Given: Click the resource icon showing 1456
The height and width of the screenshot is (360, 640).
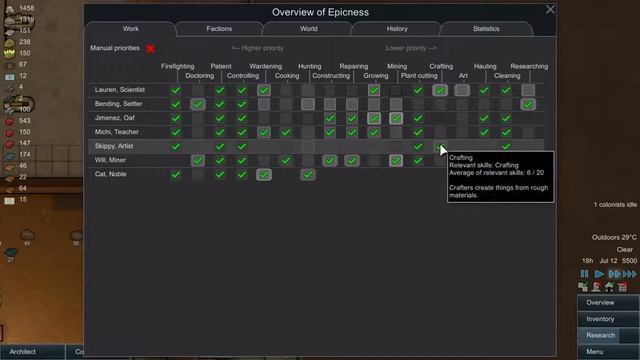Looking at the screenshot, I should (9, 8).
